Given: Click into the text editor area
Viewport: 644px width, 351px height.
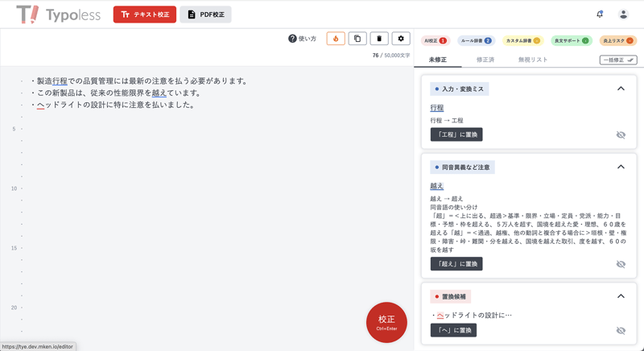Looking at the screenshot, I should [x=209, y=201].
